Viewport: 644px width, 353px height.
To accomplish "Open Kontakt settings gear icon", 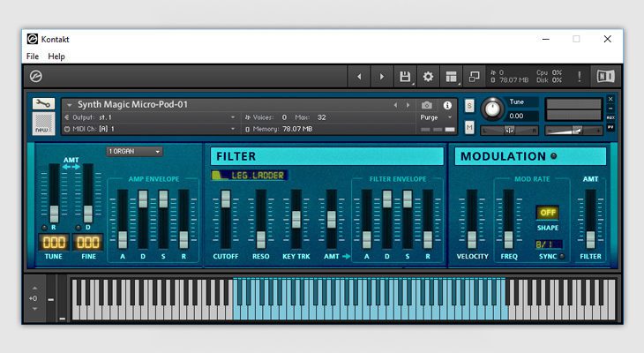I will tap(428, 77).
